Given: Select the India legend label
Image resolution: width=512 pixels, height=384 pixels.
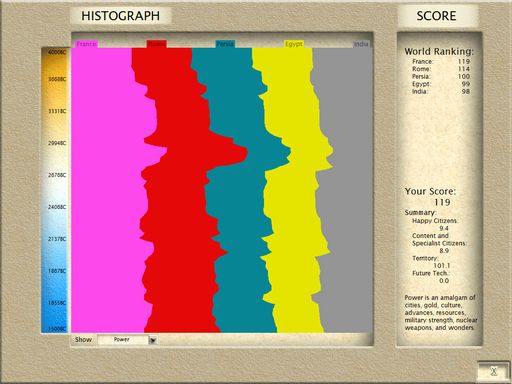Looking at the screenshot, I should [361, 44].
